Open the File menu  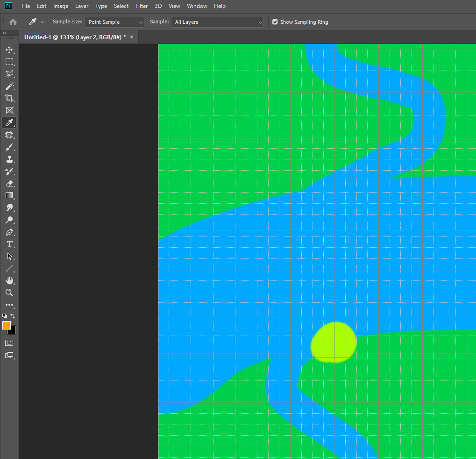[x=26, y=6]
